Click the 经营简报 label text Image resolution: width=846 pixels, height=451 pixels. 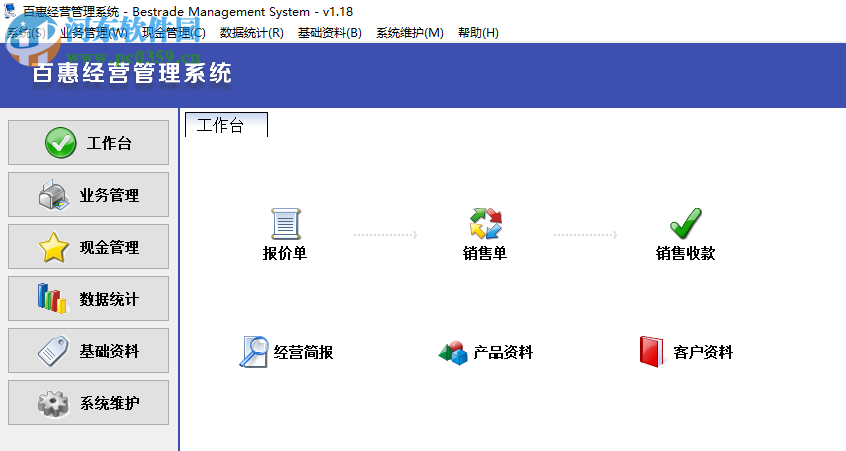click(x=303, y=352)
